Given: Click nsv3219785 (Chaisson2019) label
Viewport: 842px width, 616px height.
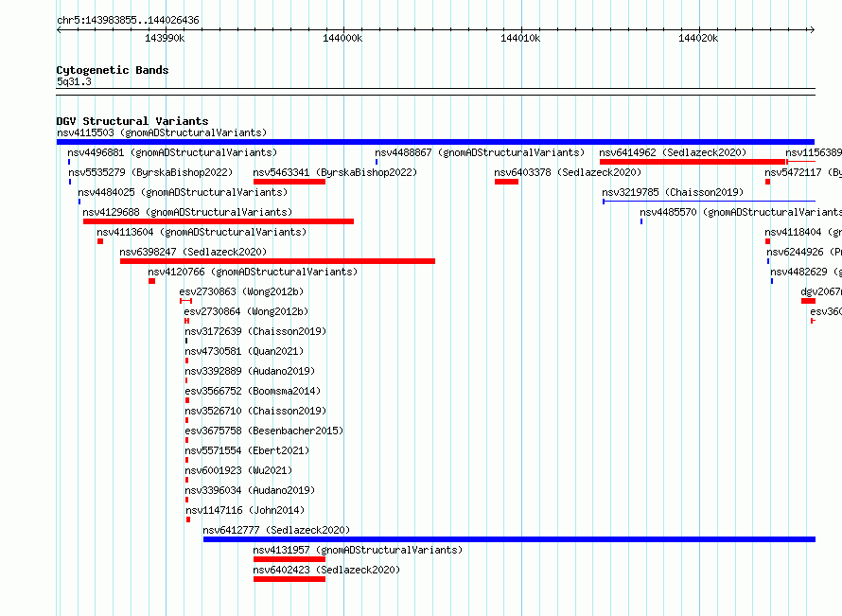Looking at the screenshot, I should tap(673, 192).
